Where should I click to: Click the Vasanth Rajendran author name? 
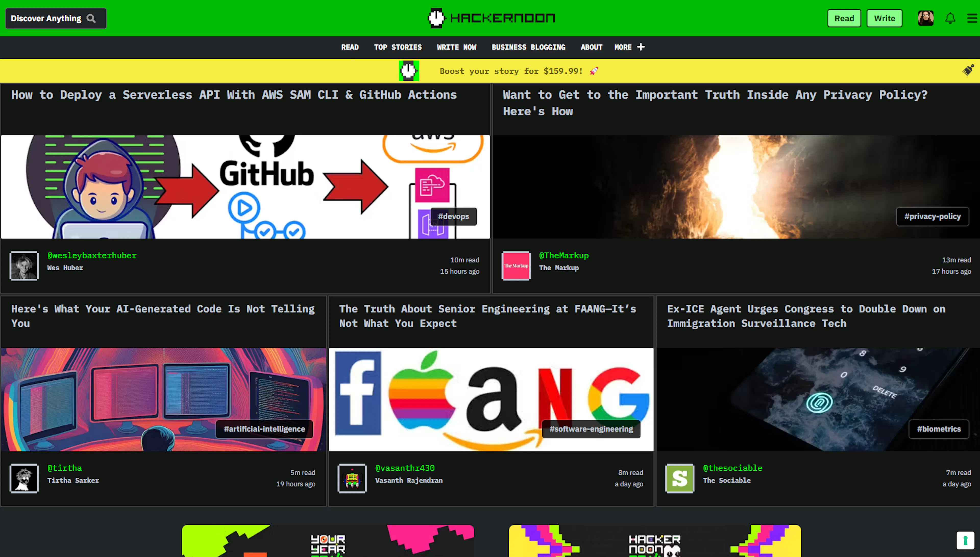tap(409, 480)
